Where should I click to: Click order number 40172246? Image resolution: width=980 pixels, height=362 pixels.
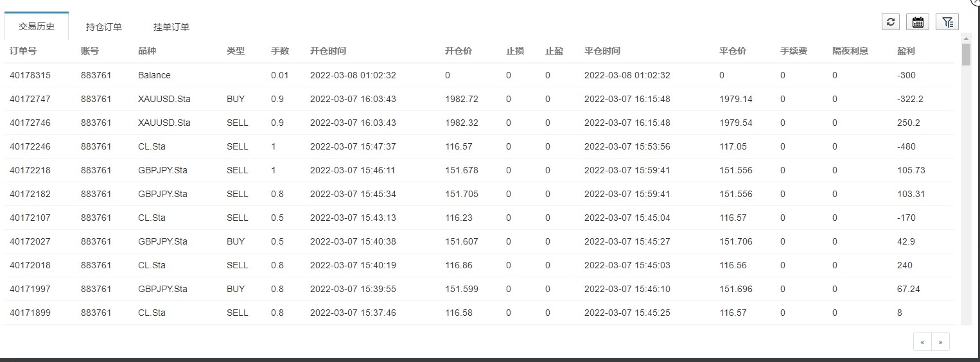coord(30,146)
